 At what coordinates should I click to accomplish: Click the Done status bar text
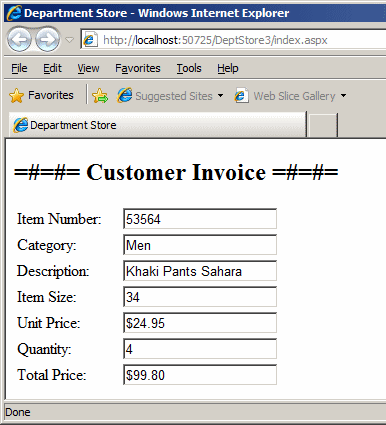pyautogui.click(x=18, y=413)
